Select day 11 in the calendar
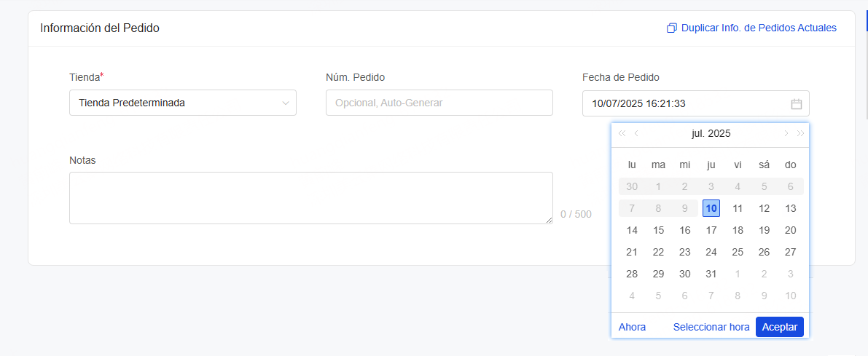Screen dimensions: 868x356 738,208
